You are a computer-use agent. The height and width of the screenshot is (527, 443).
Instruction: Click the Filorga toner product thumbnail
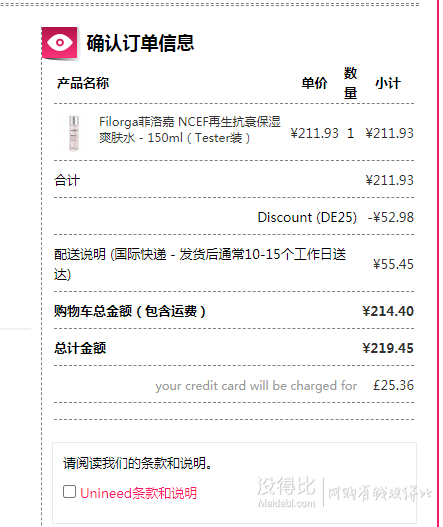(x=74, y=133)
